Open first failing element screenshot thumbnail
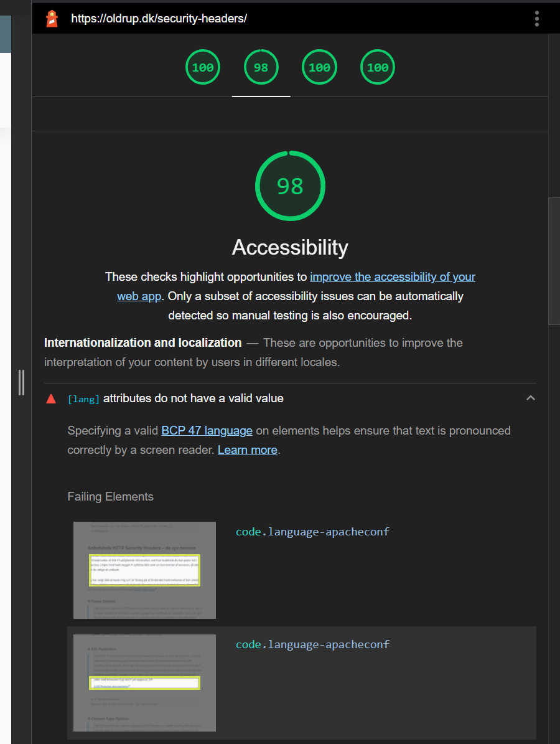This screenshot has height=744, width=560. 144,570
